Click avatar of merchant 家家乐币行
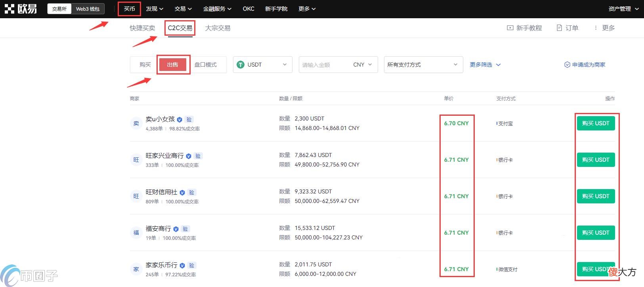This screenshot has height=287, width=644. pyautogui.click(x=136, y=269)
